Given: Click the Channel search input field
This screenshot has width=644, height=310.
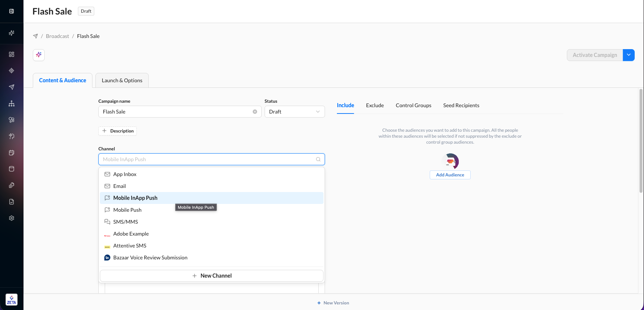Looking at the screenshot, I should tap(212, 159).
